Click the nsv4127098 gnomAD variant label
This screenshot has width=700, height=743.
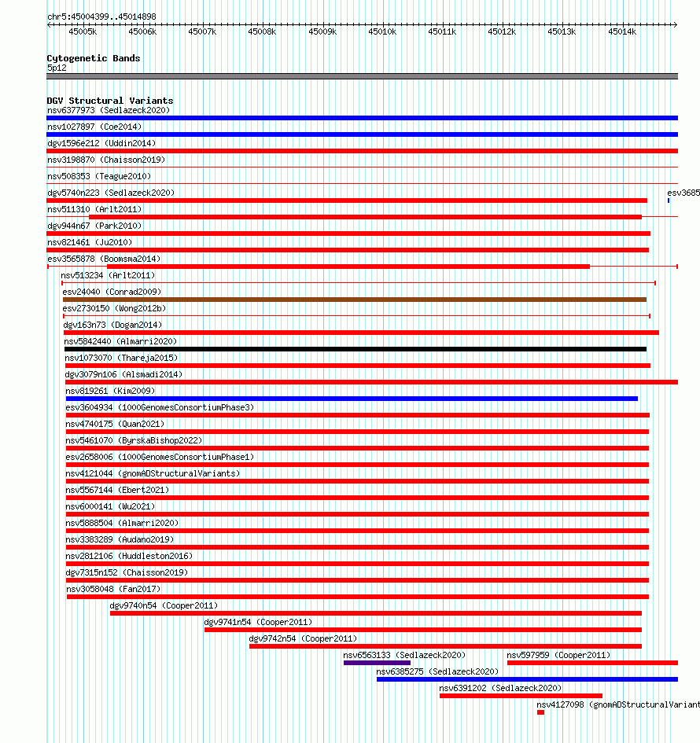pos(618,704)
